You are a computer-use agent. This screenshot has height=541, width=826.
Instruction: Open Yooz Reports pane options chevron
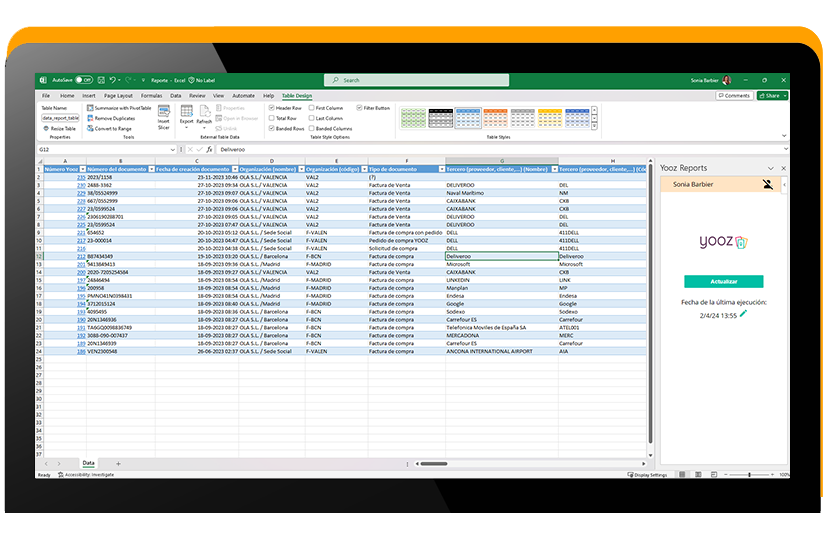[771, 168]
